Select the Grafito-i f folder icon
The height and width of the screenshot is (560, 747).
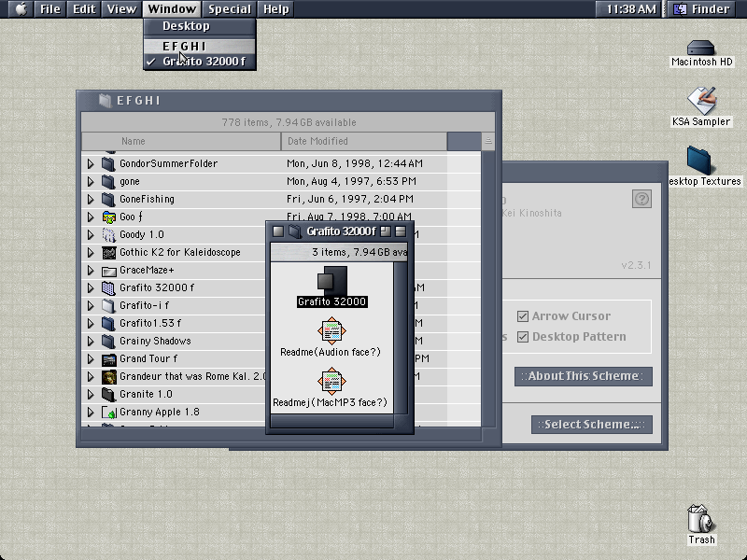pyautogui.click(x=108, y=306)
